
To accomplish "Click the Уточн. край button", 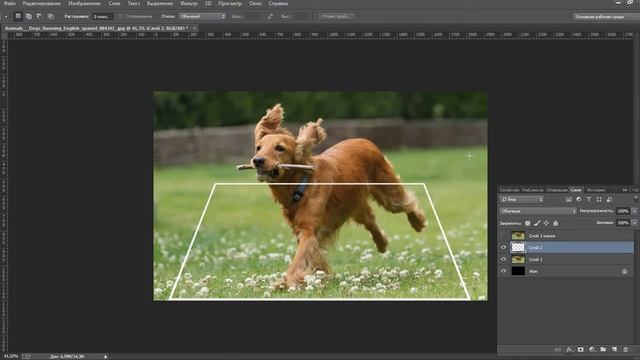I will (337, 16).
